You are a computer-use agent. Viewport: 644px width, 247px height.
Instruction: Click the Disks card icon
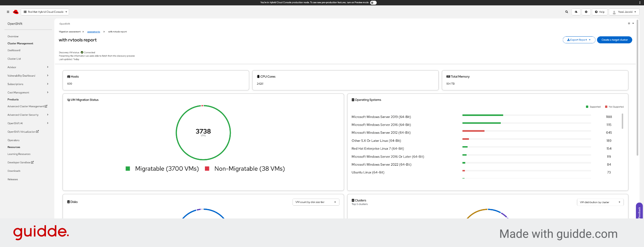(x=68, y=202)
